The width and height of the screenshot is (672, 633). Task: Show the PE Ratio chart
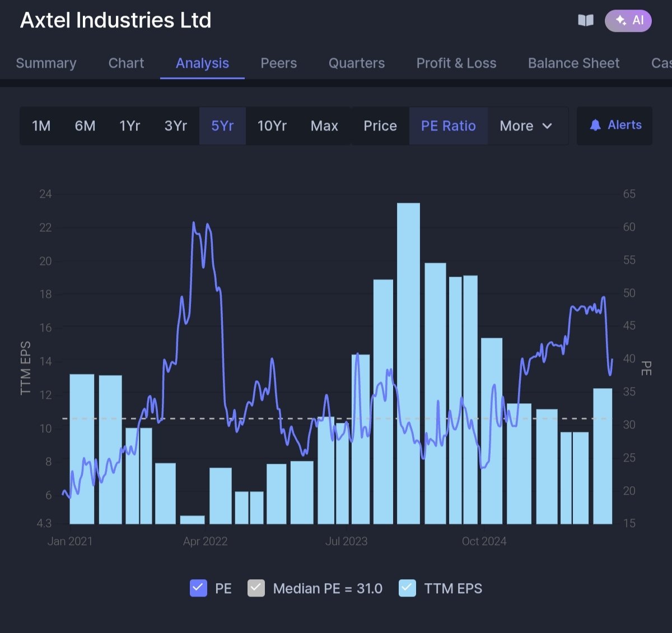pyautogui.click(x=449, y=126)
